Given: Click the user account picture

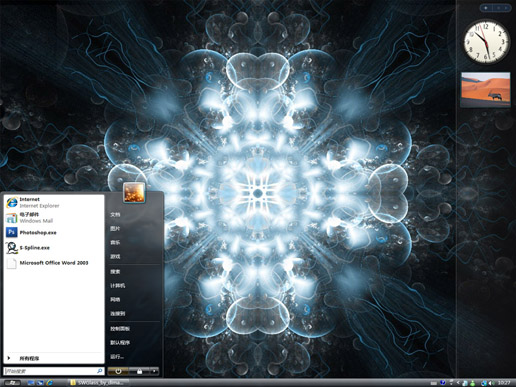Looking at the screenshot, I should pos(134,193).
